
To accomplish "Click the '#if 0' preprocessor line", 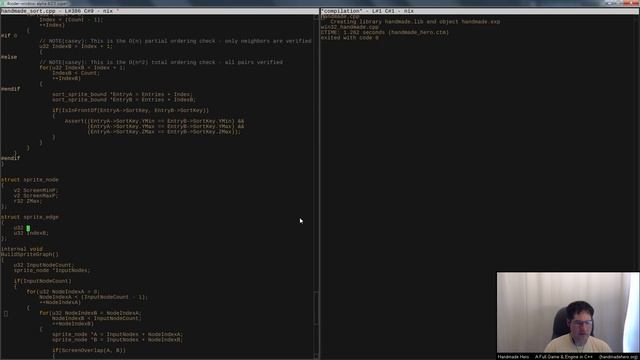I will [x=9, y=36].
